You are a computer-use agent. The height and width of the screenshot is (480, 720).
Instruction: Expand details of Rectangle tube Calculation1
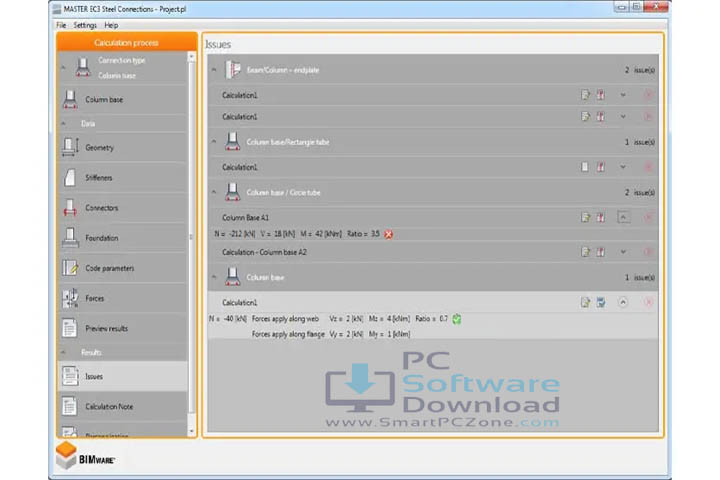click(623, 167)
